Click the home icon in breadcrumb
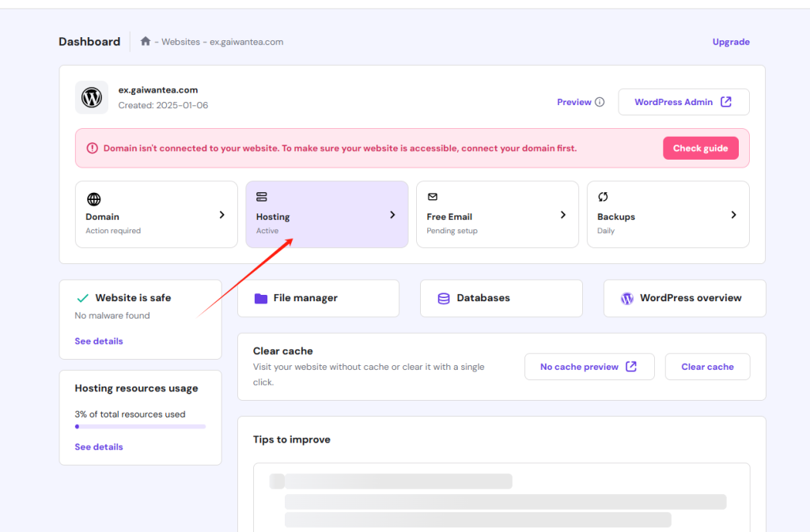 click(x=146, y=42)
